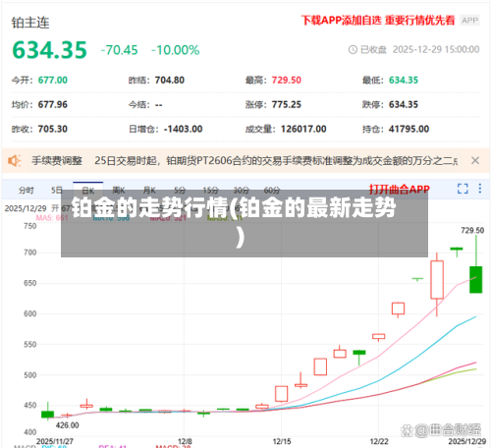This screenshot has height=448, width=491.
Task: Click the 日增仓 value -1403.00
Action: pyautogui.click(x=184, y=129)
